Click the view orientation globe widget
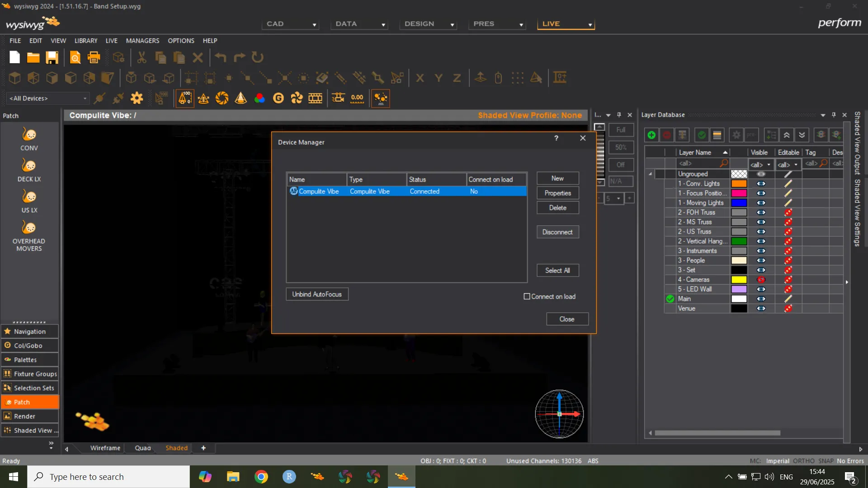This screenshot has width=868, height=488. [x=559, y=414]
